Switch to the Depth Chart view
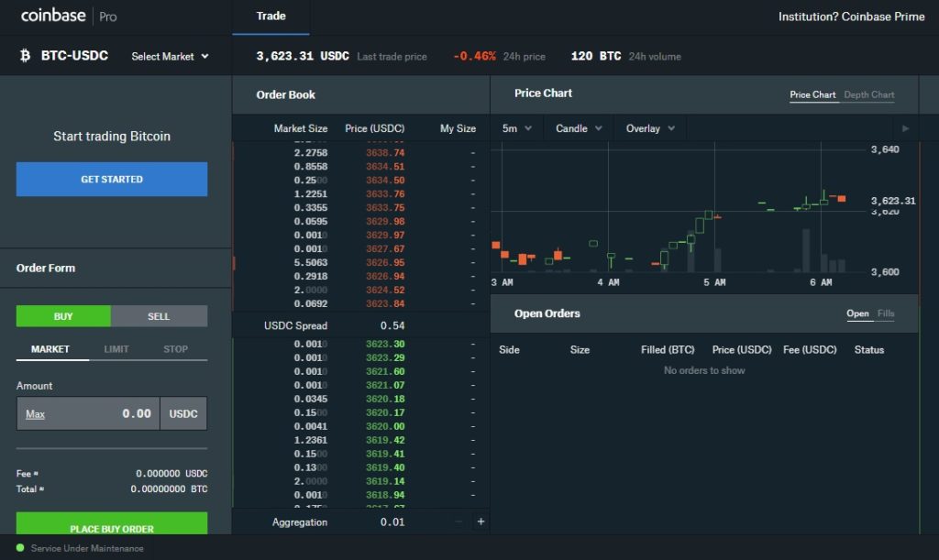Screen dimensions: 939x560 point(870,94)
